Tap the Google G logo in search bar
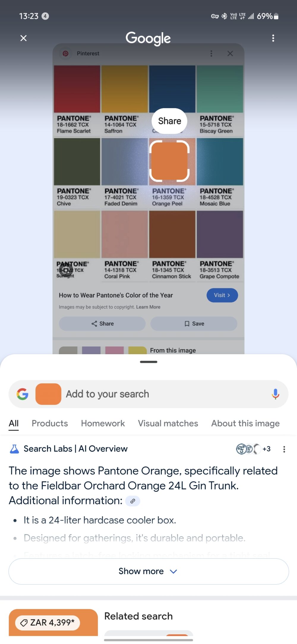Image resolution: width=297 pixels, height=644 pixels. pyautogui.click(x=22, y=394)
